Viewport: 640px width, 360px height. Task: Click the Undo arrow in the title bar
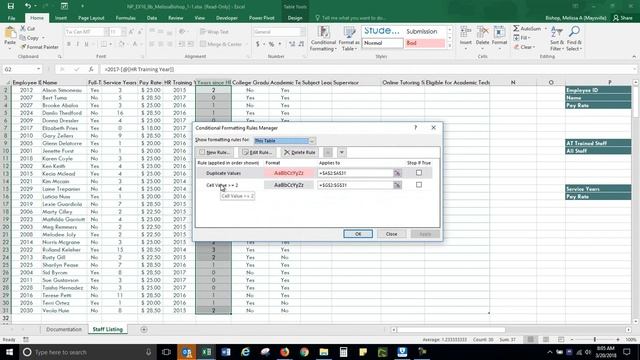[28, 6]
